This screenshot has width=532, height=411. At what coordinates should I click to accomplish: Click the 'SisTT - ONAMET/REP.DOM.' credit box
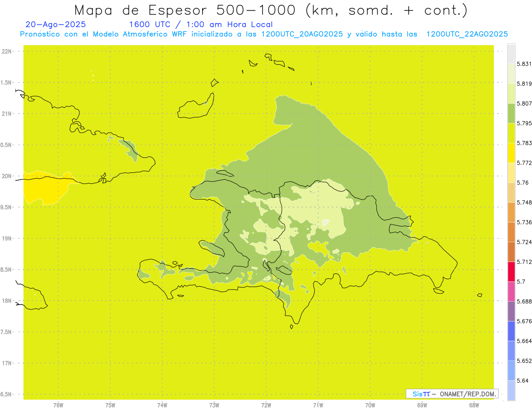(x=452, y=394)
